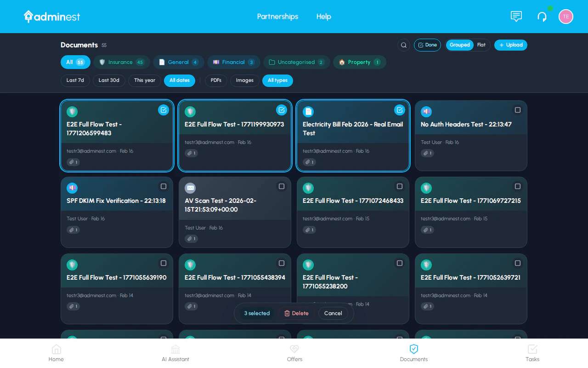588x368 pixels.
Task: Uncheck E2E Full Flow Test - 1771206599483 checkbox
Action: click(164, 110)
